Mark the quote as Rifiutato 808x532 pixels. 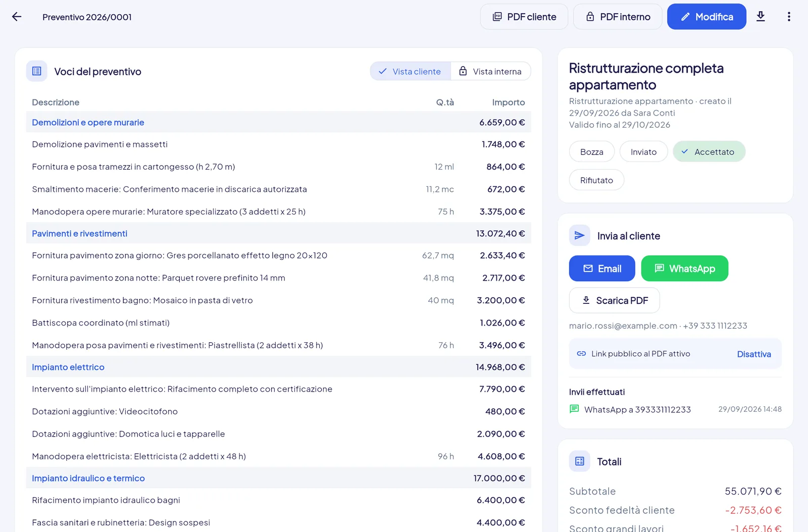(x=596, y=180)
